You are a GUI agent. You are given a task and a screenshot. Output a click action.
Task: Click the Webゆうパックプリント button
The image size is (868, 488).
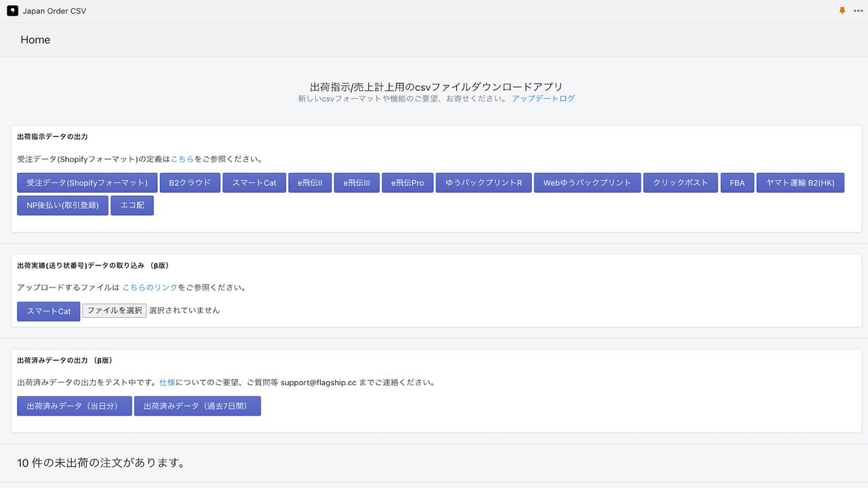tap(587, 182)
